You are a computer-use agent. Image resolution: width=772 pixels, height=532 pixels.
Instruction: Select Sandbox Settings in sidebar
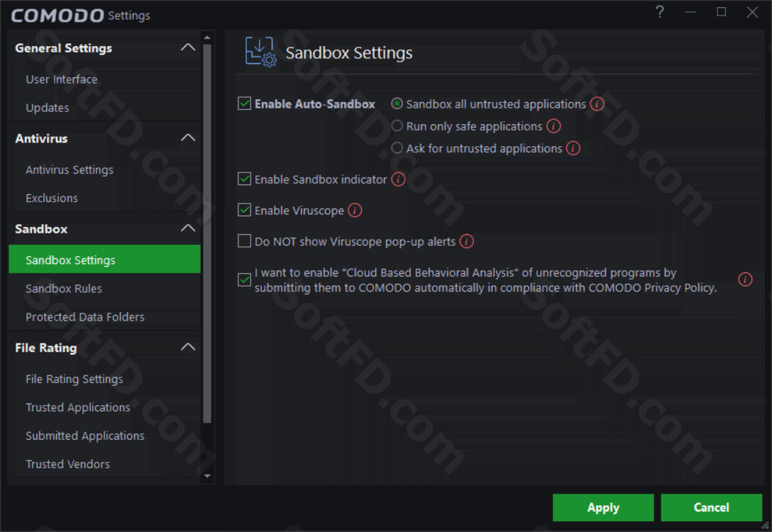[x=104, y=260]
